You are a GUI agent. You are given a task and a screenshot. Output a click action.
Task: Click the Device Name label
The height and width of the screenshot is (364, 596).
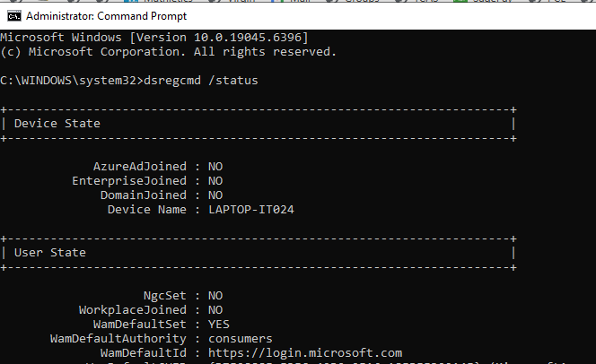[147, 210]
